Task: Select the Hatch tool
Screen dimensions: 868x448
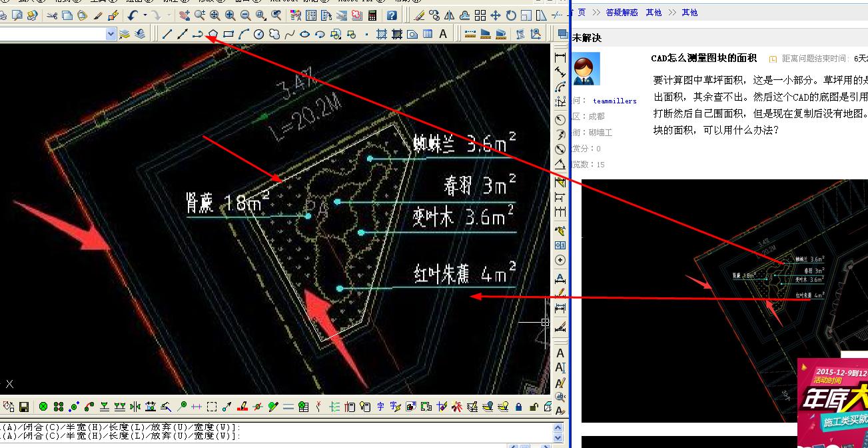Action: pyautogui.click(x=382, y=34)
